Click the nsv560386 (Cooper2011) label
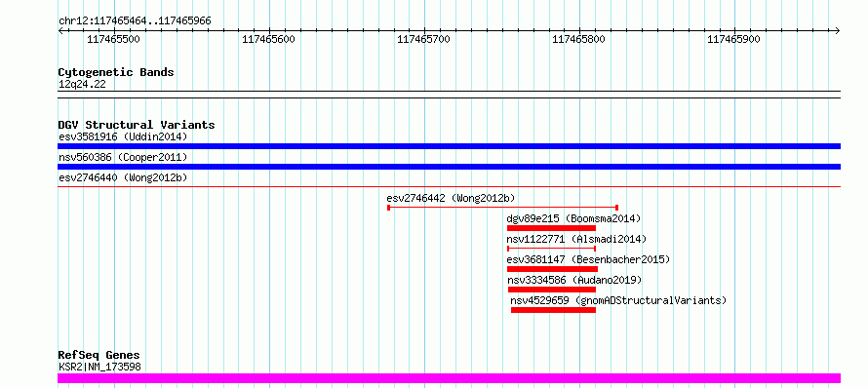 (123, 157)
